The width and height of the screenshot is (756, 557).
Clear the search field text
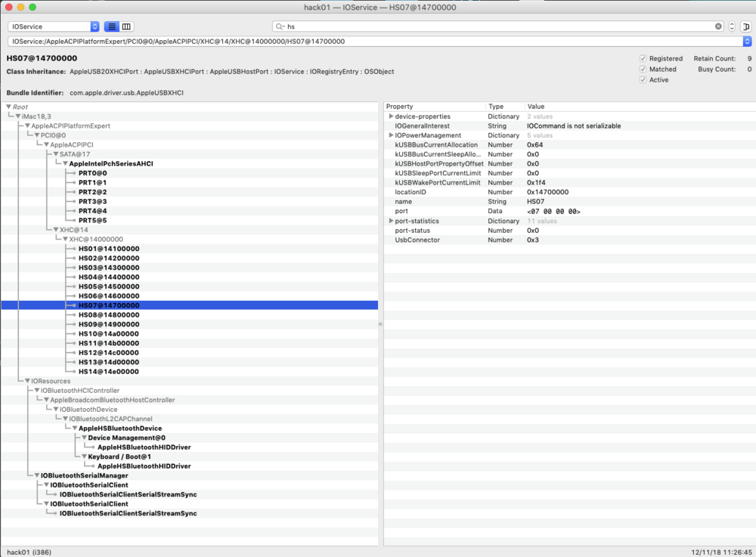coord(718,26)
